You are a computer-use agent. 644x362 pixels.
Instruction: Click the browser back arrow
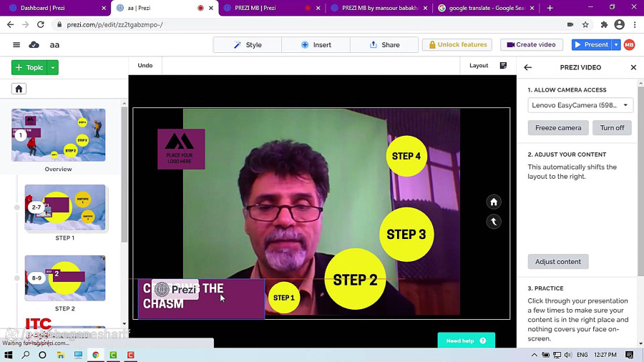10,24
